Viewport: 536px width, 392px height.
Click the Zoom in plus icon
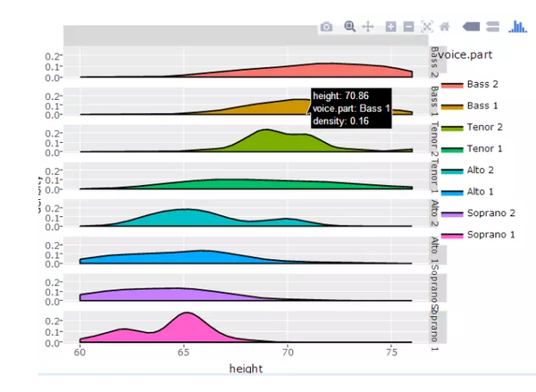(390, 27)
